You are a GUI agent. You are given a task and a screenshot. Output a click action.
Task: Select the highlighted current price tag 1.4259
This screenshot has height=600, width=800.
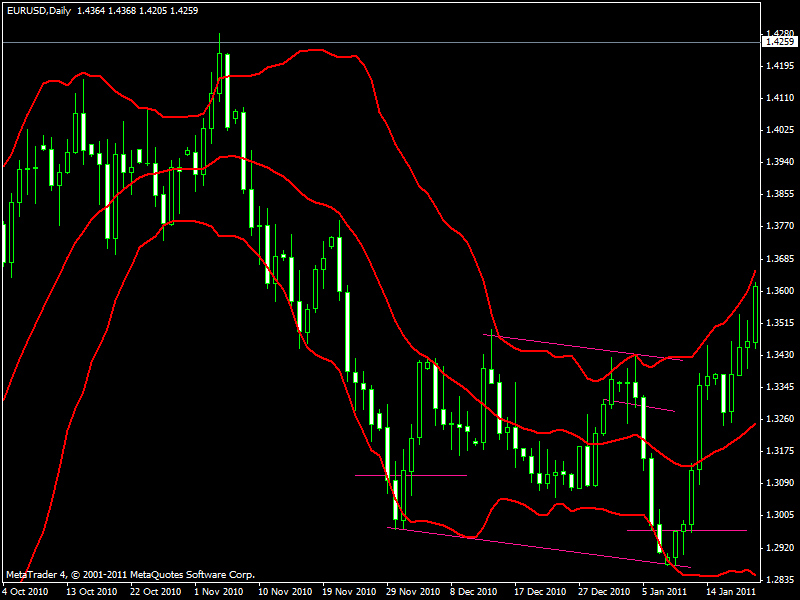(x=780, y=42)
